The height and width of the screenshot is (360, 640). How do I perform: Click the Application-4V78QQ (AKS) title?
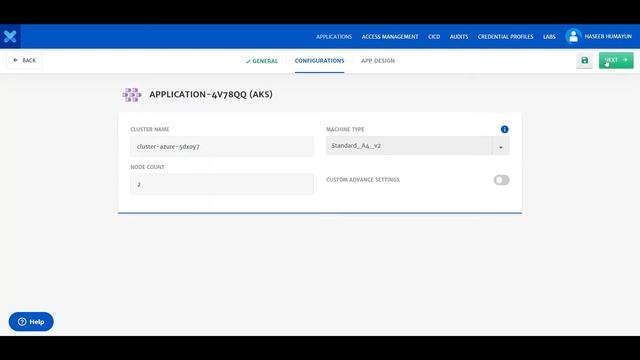tap(211, 94)
